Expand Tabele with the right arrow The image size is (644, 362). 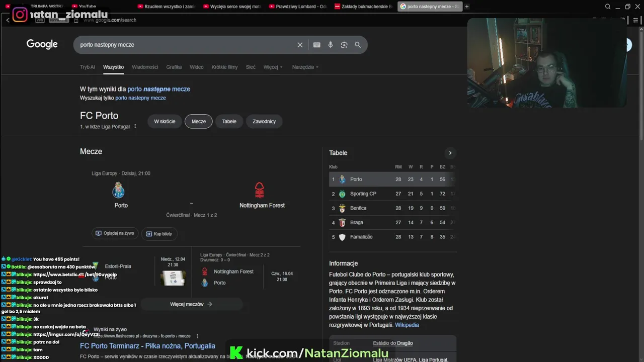point(450,153)
